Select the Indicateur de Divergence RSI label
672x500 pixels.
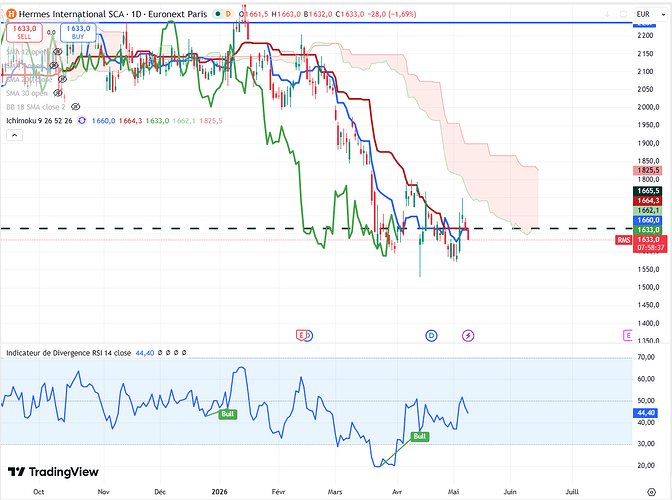click(x=69, y=353)
